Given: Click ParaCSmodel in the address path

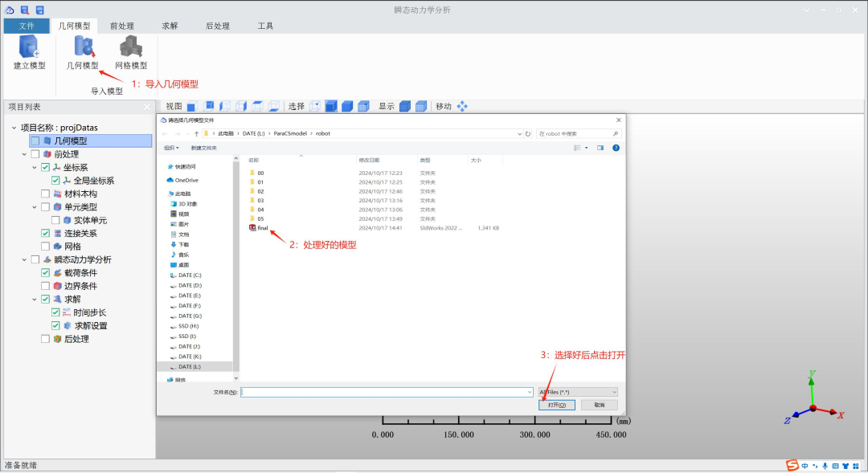Looking at the screenshot, I should click(290, 134).
